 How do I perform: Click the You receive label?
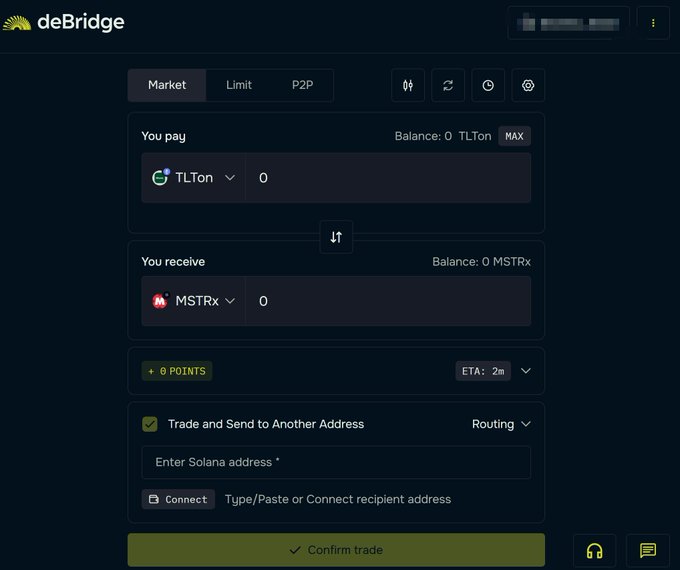pos(173,262)
